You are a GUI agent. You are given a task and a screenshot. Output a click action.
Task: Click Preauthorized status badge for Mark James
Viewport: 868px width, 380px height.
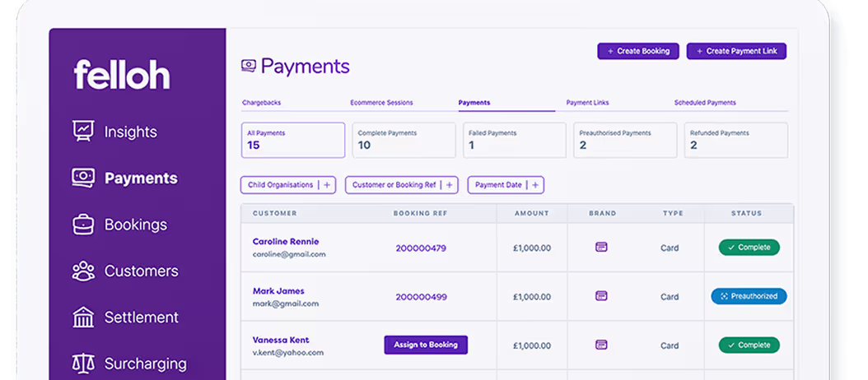(749, 296)
